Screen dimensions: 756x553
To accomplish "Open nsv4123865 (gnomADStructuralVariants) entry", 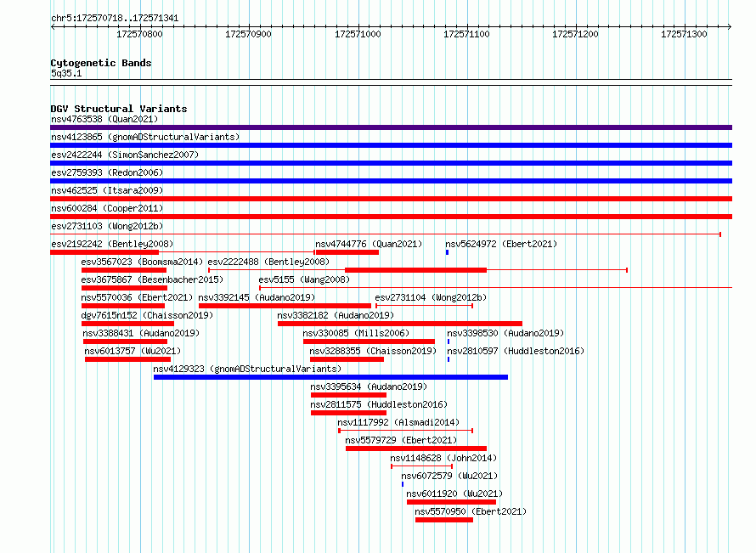I will click(145, 137).
